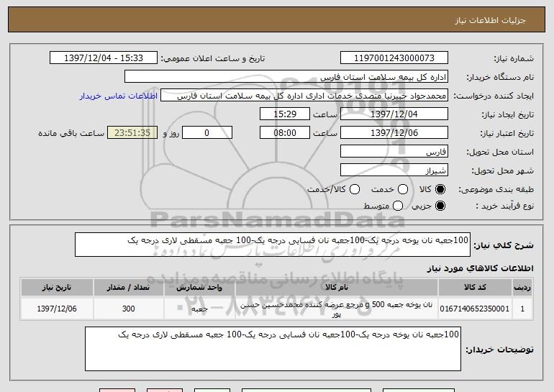This screenshot has width=554, height=392.
Task: Click buyer organization name field
Action: [x=286, y=77]
